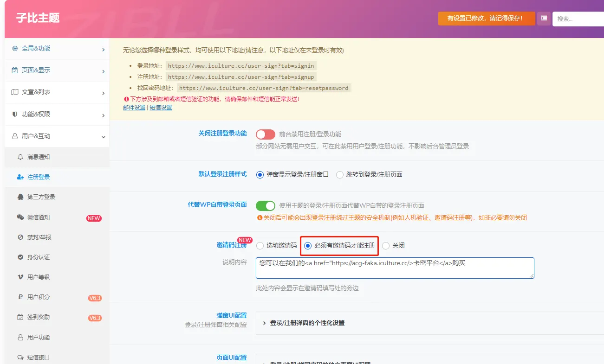Click the 短信接口 submenu item
604x364 pixels.
point(57,358)
